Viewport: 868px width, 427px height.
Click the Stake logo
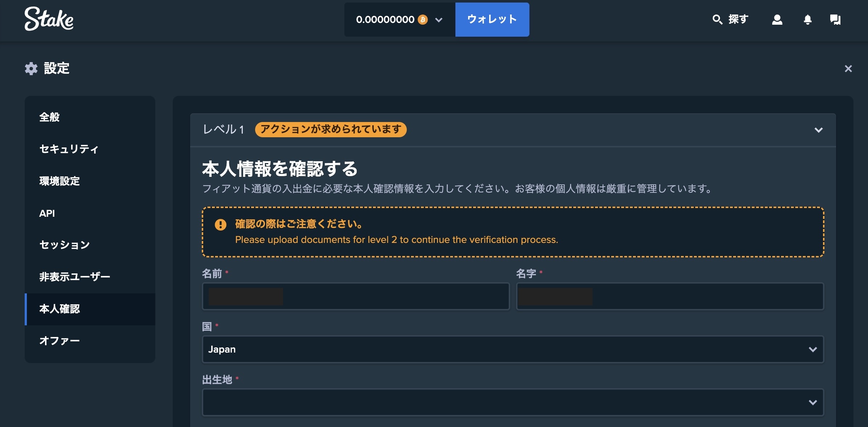49,19
